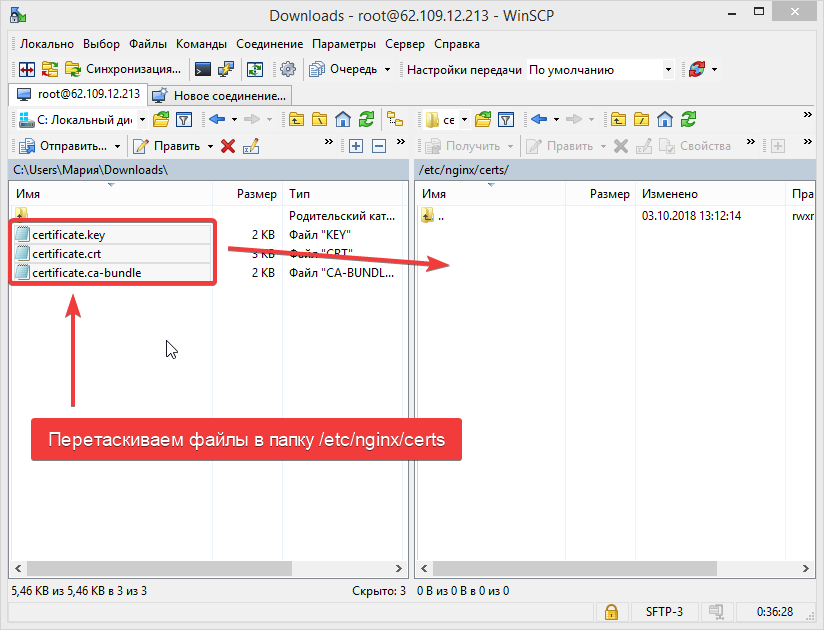Click the Очередь queue button

coord(344,69)
